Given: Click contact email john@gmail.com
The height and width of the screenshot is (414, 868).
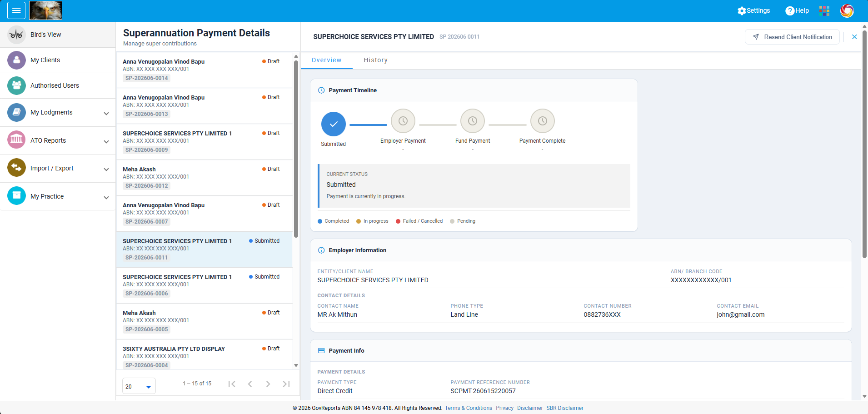Looking at the screenshot, I should [x=741, y=314].
